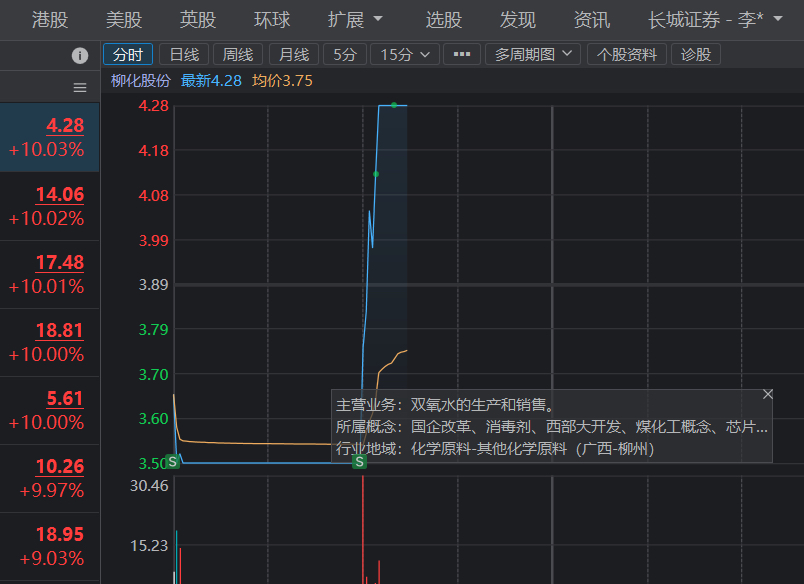Switch chart to 5分 period
This screenshot has width=804, height=584.
tap(345, 54)
